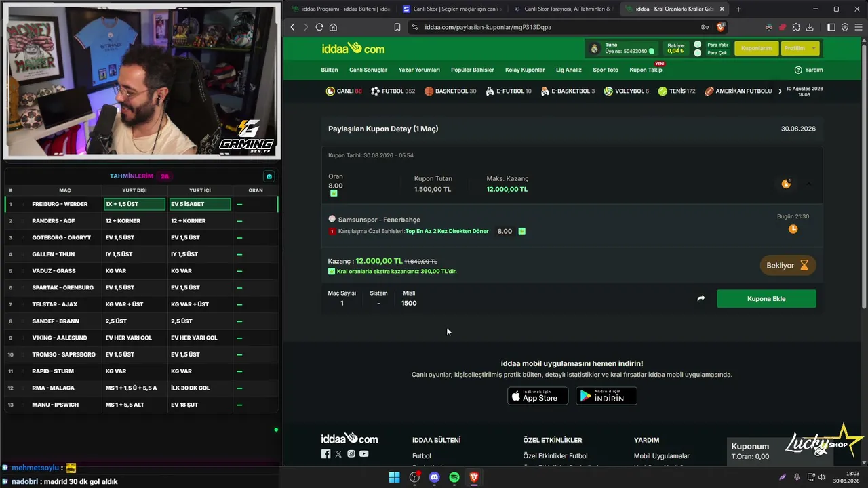
Task: Open Brave browser from the taskbar
Action: [474, 477]
